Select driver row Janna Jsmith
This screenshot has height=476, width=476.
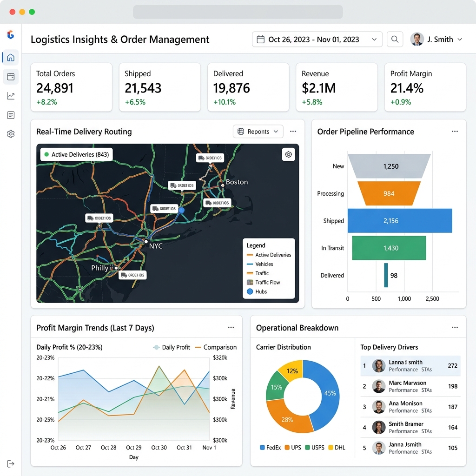pos(410,448)
